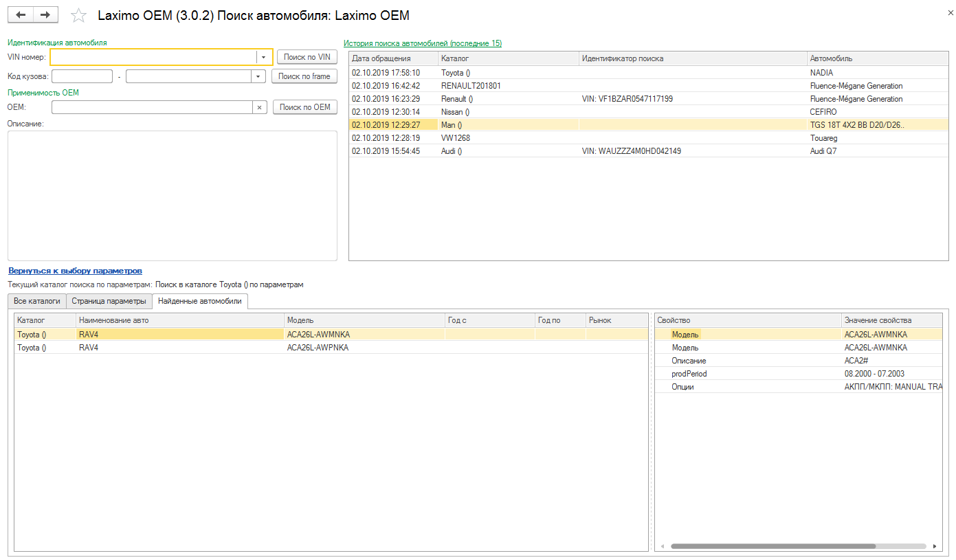Click the Рынок column header

616,320
